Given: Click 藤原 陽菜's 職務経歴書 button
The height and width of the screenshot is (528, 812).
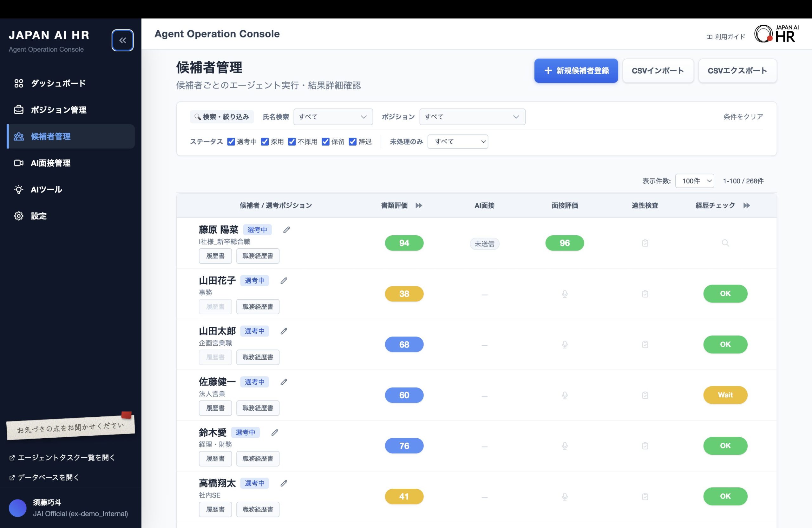Looking at the screenshot, I should [258, 256].
